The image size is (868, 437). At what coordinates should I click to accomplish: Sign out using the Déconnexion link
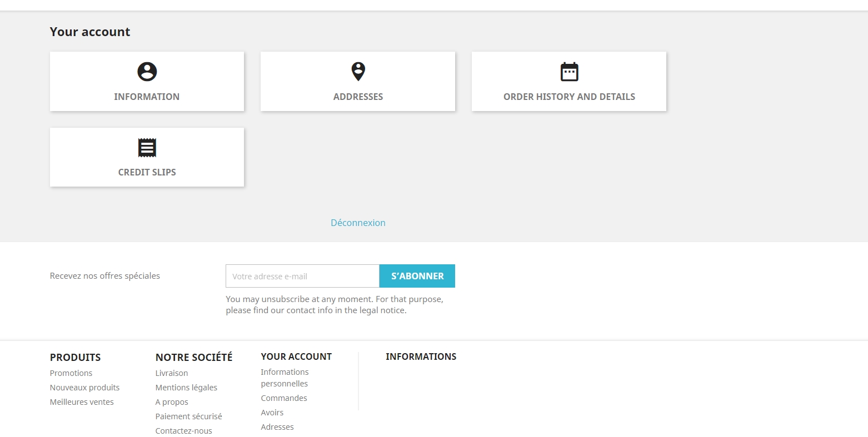(358, 223)
